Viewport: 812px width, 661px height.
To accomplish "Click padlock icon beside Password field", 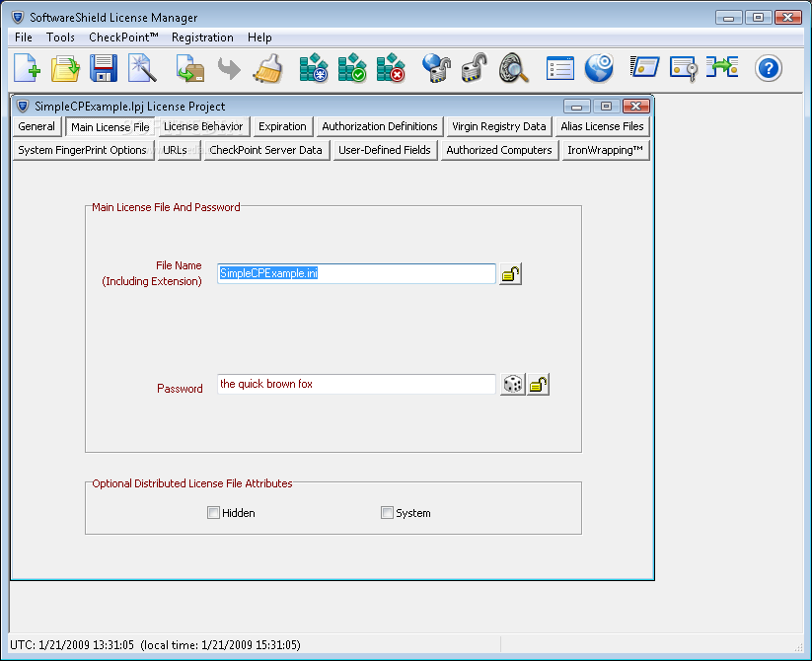I will tap(538, 385).
